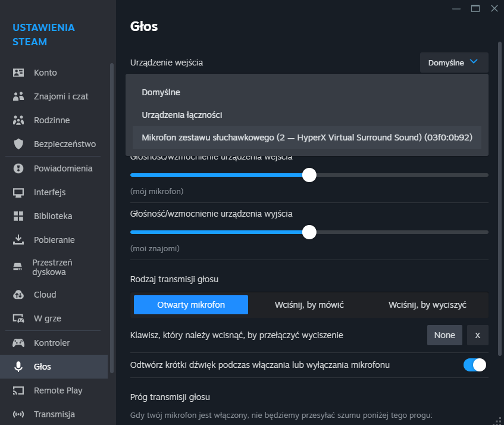Click the Głos microphone icon
The width and height of the screenshot is (504, 425).
click(x=18, y=367)
